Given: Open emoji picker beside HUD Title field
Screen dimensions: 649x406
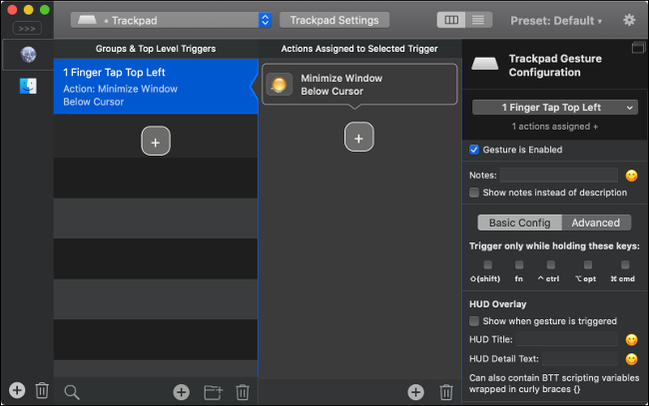Looking at the screenshot, I should coord(631,340).
